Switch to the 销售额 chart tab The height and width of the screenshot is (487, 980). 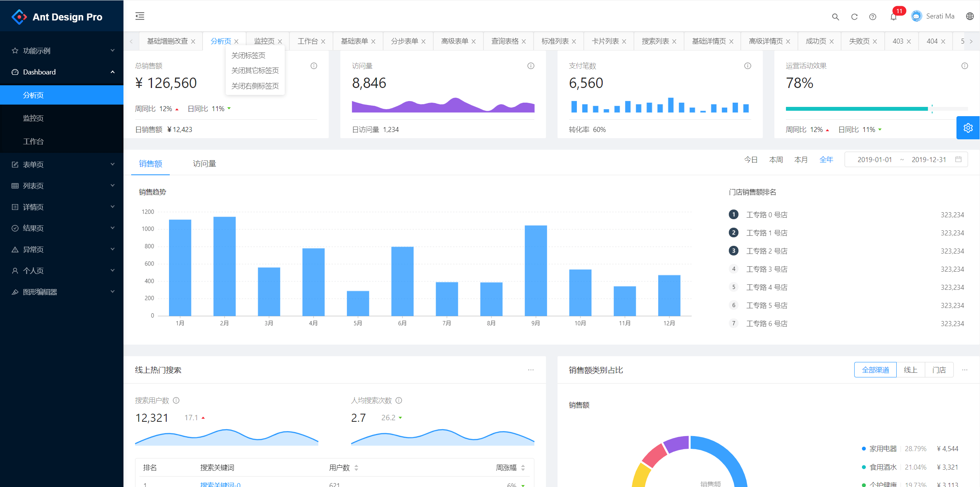[x=150, y=164]
